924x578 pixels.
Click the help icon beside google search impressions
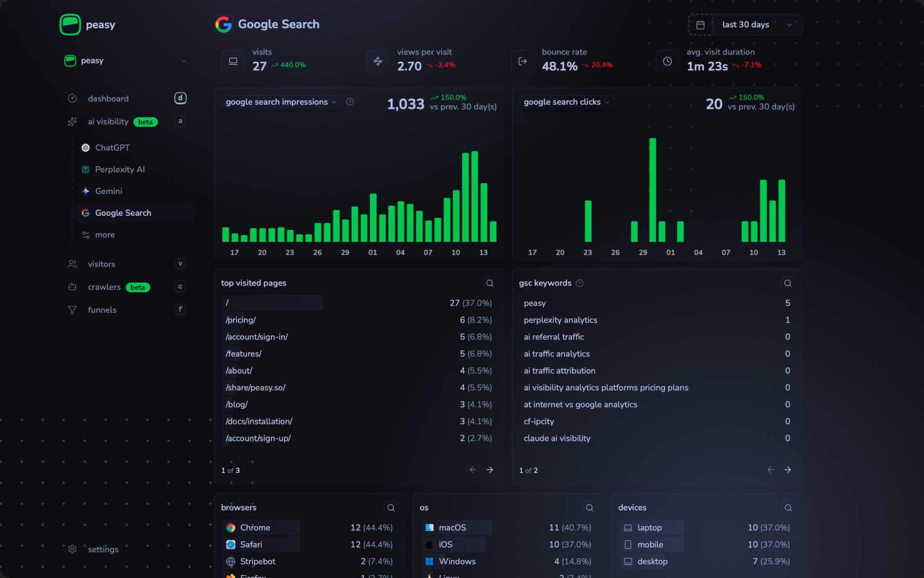(350, 102)
